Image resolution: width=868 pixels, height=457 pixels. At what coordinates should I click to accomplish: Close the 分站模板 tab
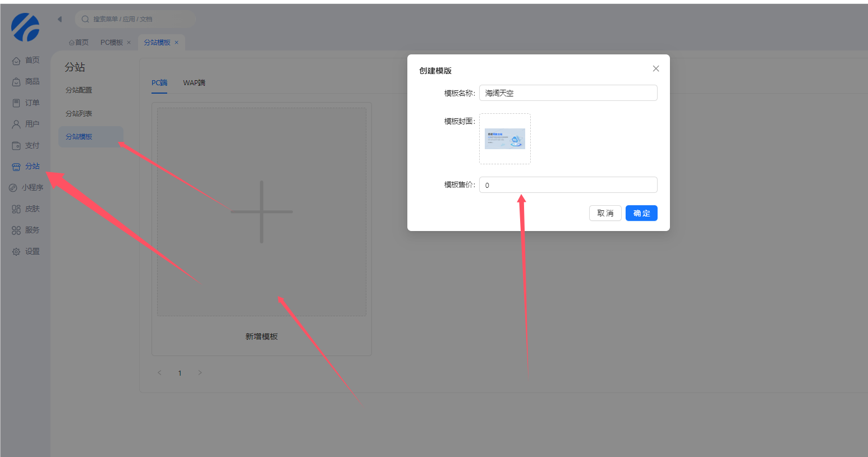[x=176, y=43]
